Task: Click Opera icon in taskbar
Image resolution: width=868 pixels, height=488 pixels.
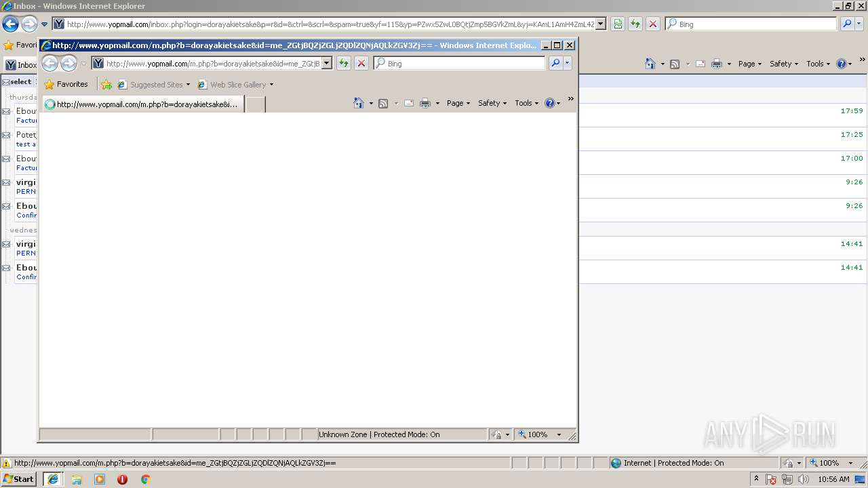Action: pos(122,479)
